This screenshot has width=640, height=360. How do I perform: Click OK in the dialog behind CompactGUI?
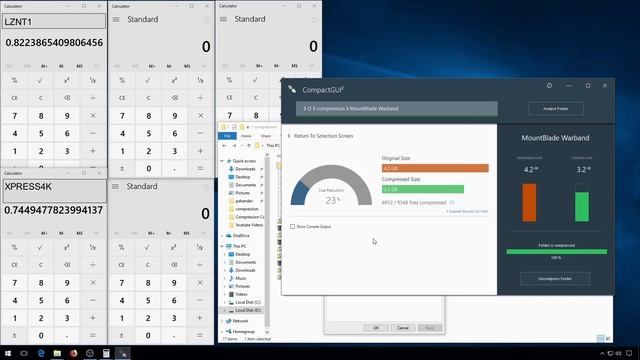(x=376, y=328)
